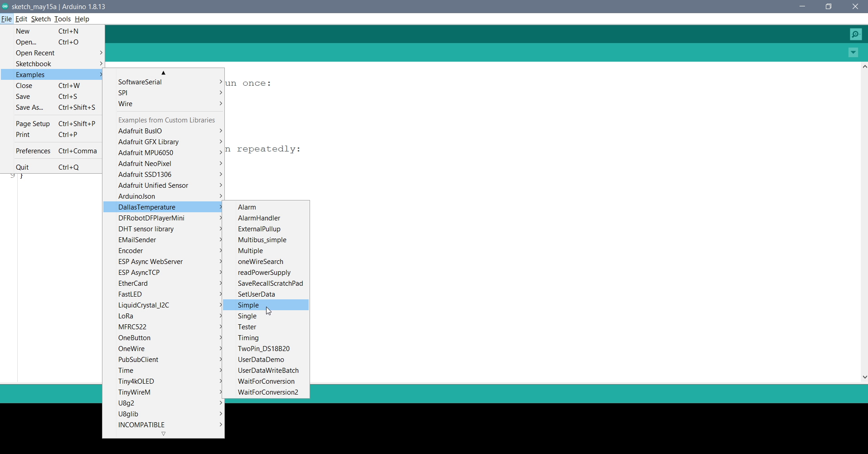Open the tab options dropdown arrow
This screenshot has height=454, width=868.
point(853,53)
